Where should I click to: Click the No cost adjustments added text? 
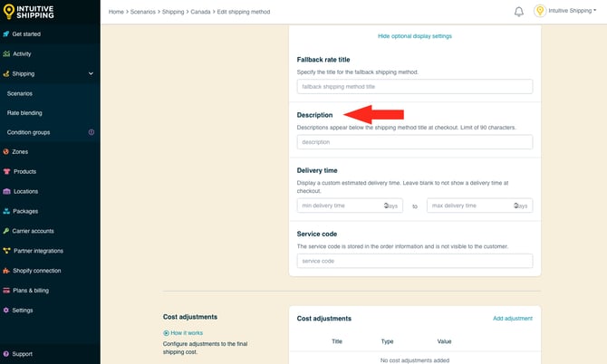coord(415,360)
